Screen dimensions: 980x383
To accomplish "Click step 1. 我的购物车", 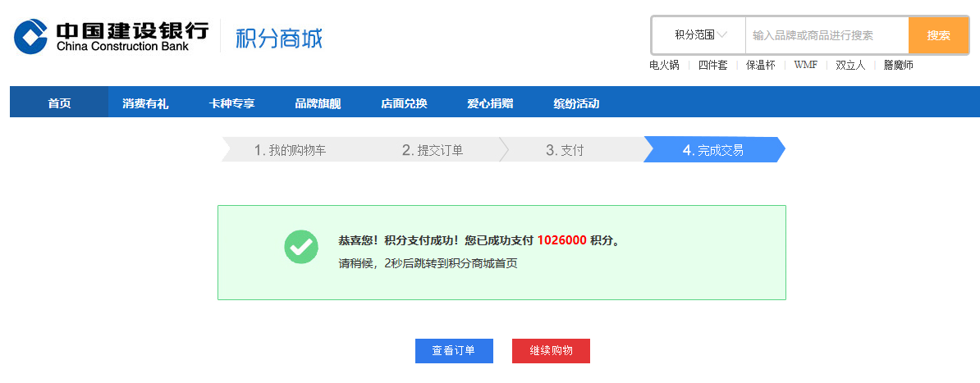I will coord(290,150).
